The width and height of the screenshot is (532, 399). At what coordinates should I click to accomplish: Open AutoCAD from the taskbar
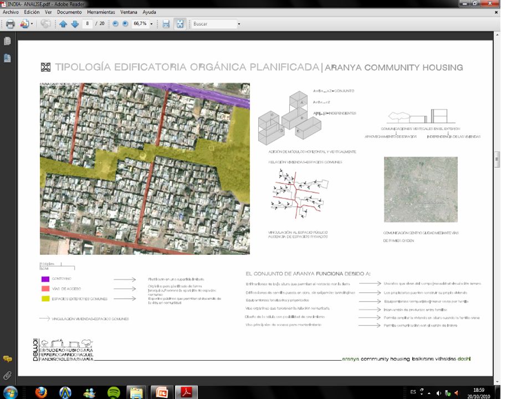(65, 392)
